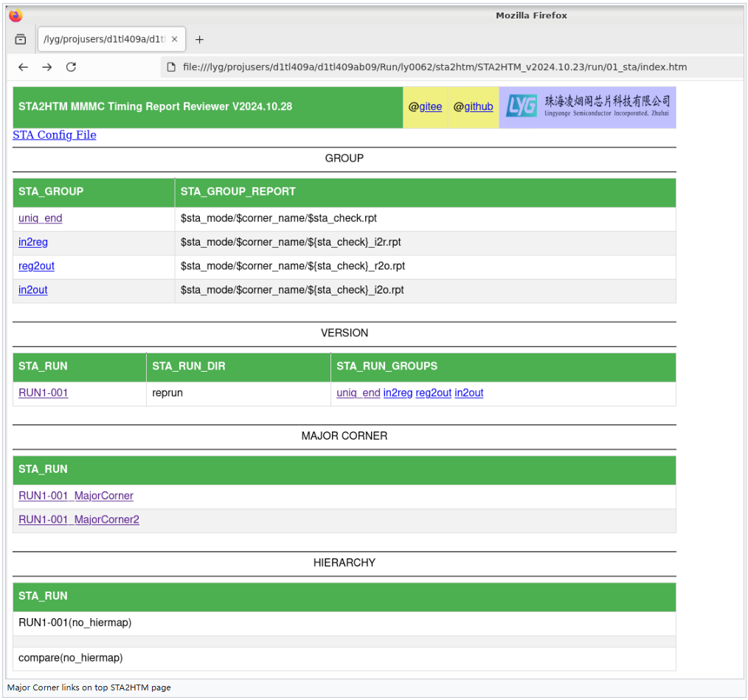Open the gitee link
This screenshot has width=748, height=700.
(x=430, y=107)
